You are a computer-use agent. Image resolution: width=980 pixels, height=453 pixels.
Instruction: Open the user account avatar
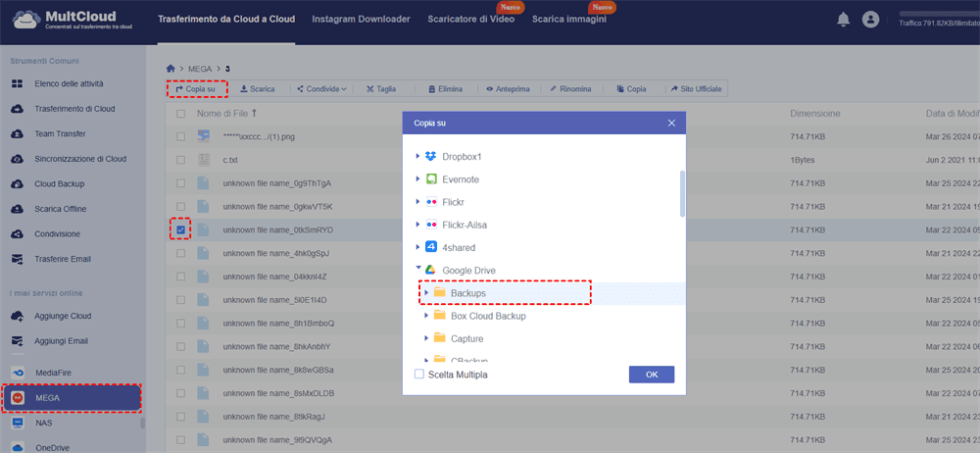870,20
